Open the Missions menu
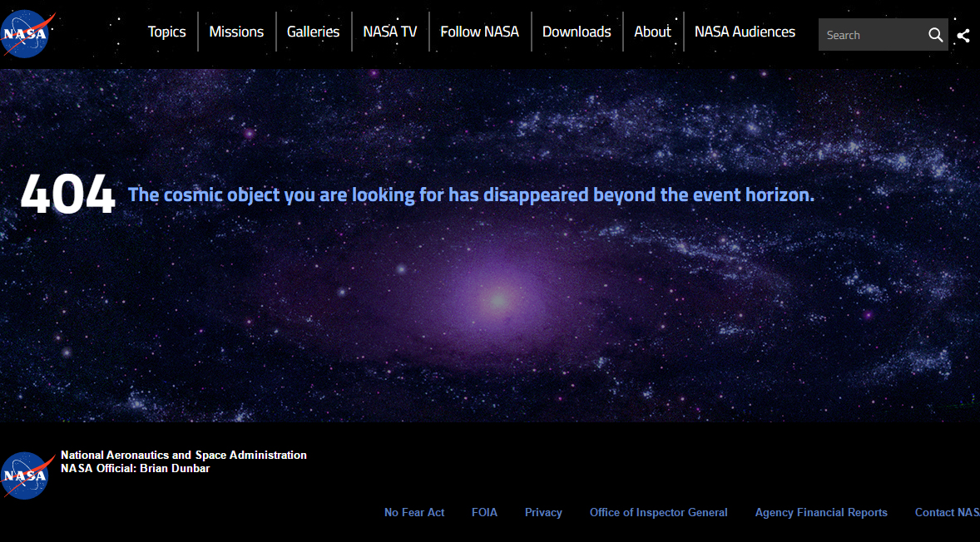The image size is (980, 542). (236, 32)
